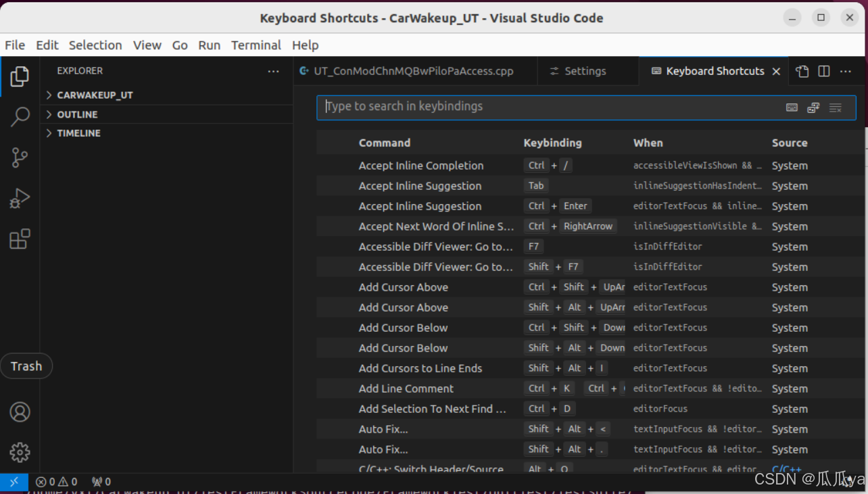
Task: Click the Trash tooltip label
Action: [26, 366]
